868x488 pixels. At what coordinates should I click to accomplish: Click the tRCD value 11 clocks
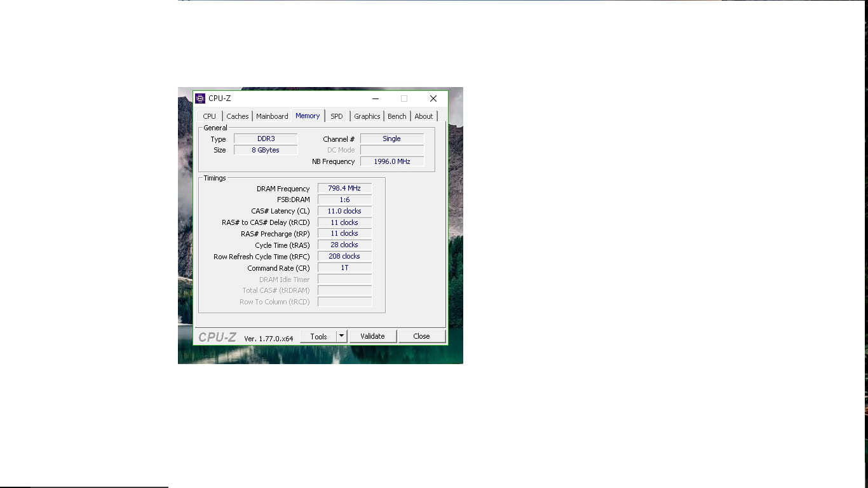(x=344, y=222)
